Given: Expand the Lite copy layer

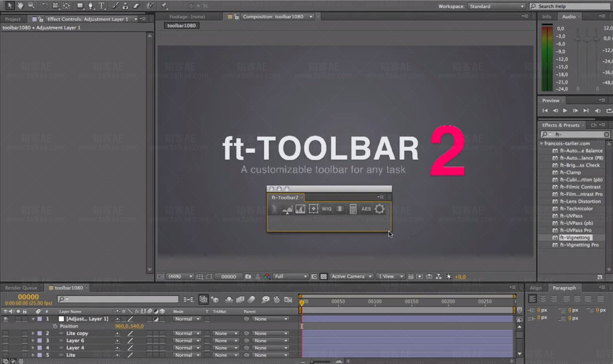Looking at the screenshot, I should tap(33, 333).
